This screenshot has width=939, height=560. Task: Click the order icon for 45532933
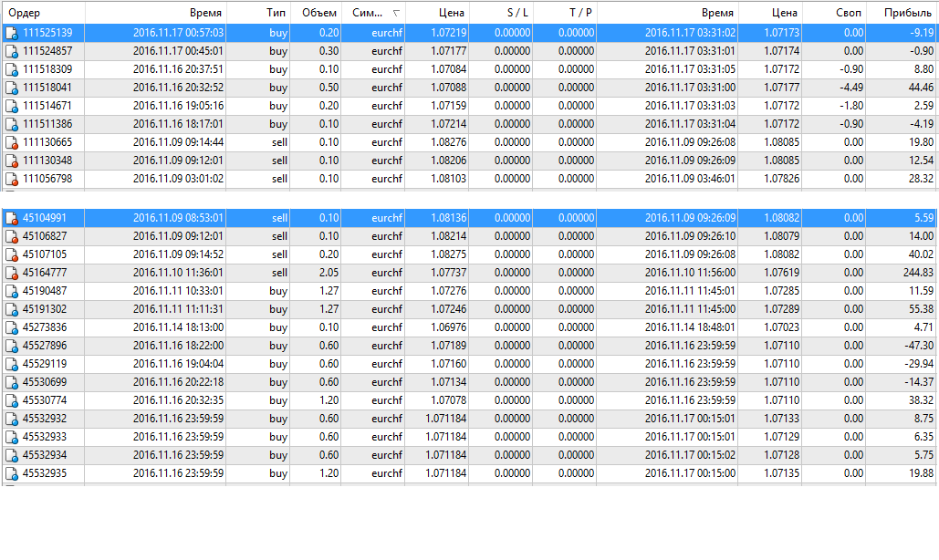pos(11,438)
